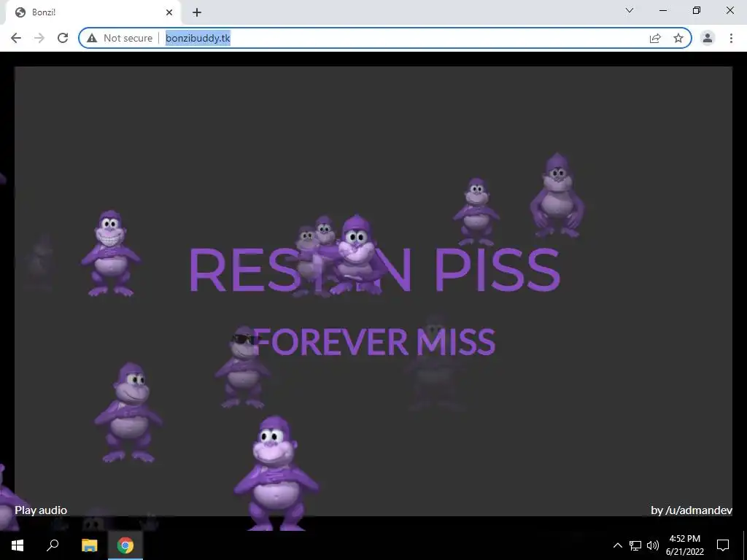This screenshot has height=560, width=747.
Task: Restore down the Chrome window
Action: [x=697, y=10]
